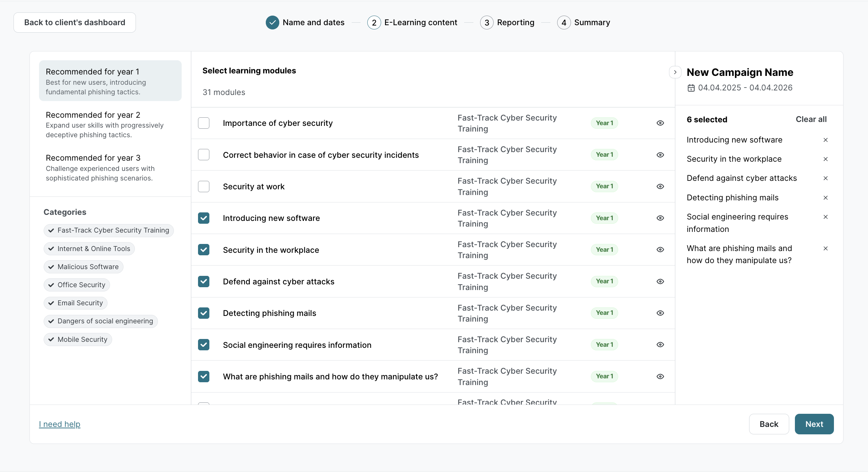Open the I need help link
868x473 pixels.
pyautogui.click(x=60, y=424)
